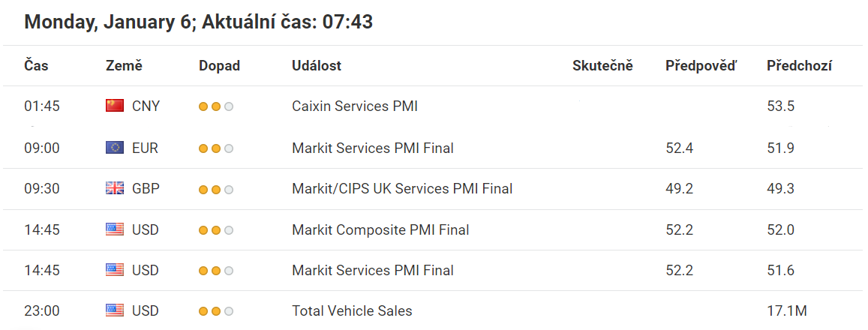This screenshot has width=868, height=330.
Task: Open the Total Vehicle Sales event
Action: 352,311
